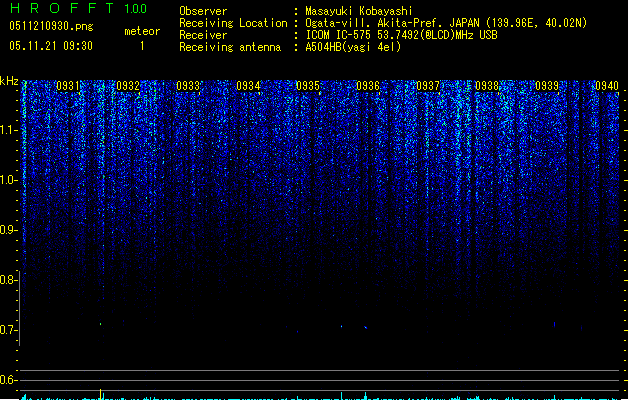The width and height of the screenshot is (629, 400).
Task: Click the 0.6 kHz axis label
Action: pos(8,380)
